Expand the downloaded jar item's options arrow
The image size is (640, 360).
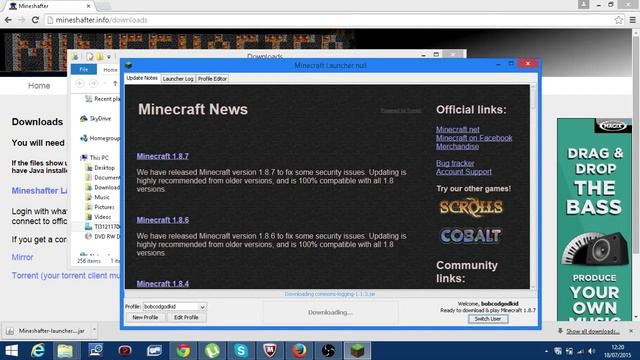[94, 330]
